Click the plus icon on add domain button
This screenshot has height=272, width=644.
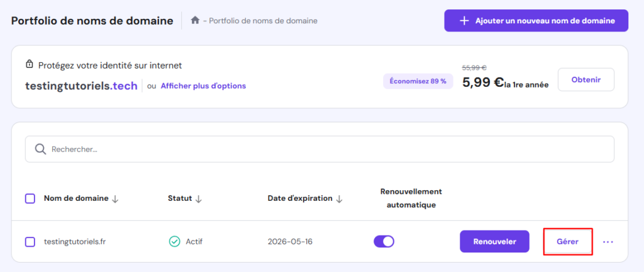pos(464,21)
